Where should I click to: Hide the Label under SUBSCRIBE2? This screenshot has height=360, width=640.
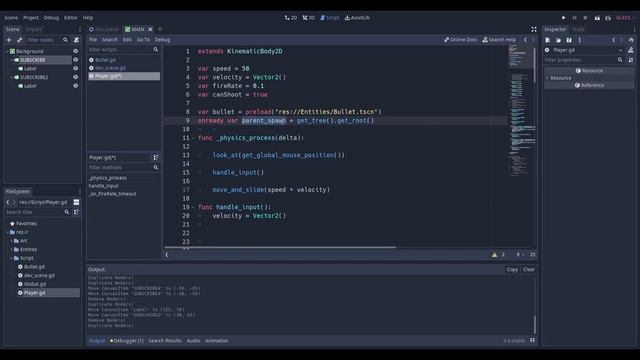pyautogui.click(x=76, y=86)
